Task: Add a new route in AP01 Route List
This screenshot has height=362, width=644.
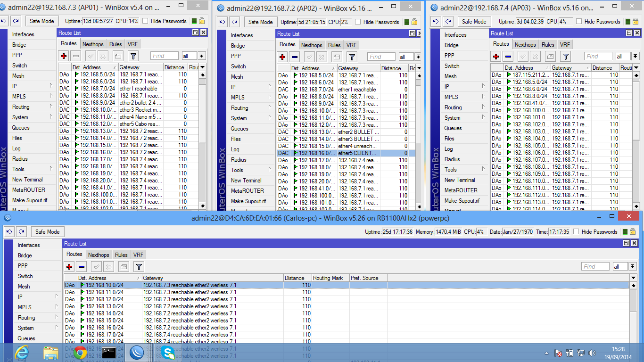Action: point(64,56)
